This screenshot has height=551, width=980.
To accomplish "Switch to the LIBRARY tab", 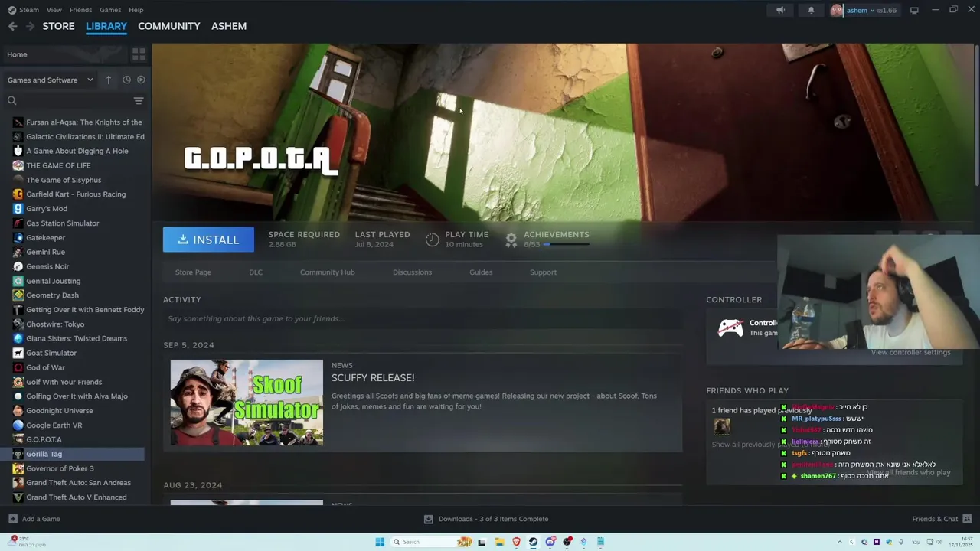I will point(106,26).
